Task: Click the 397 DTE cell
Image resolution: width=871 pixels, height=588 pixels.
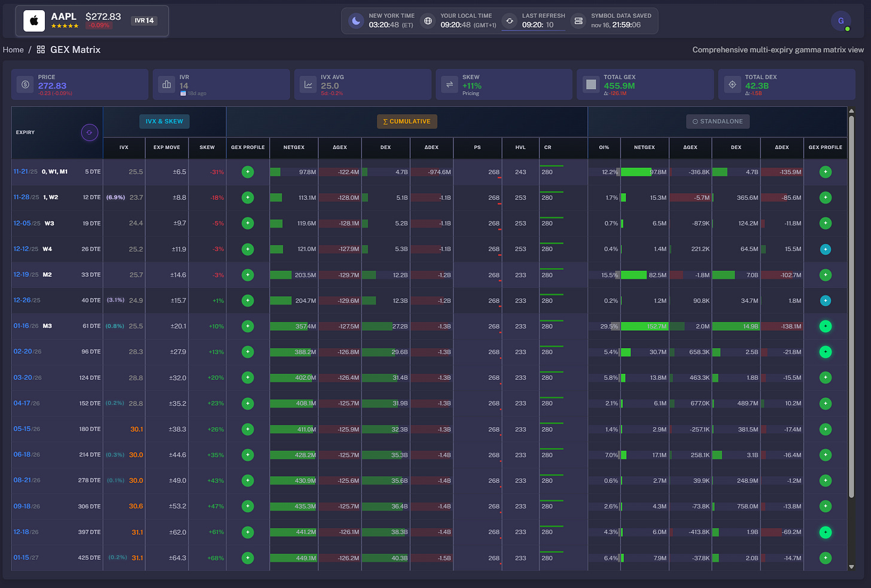Action: click(89, 532)
